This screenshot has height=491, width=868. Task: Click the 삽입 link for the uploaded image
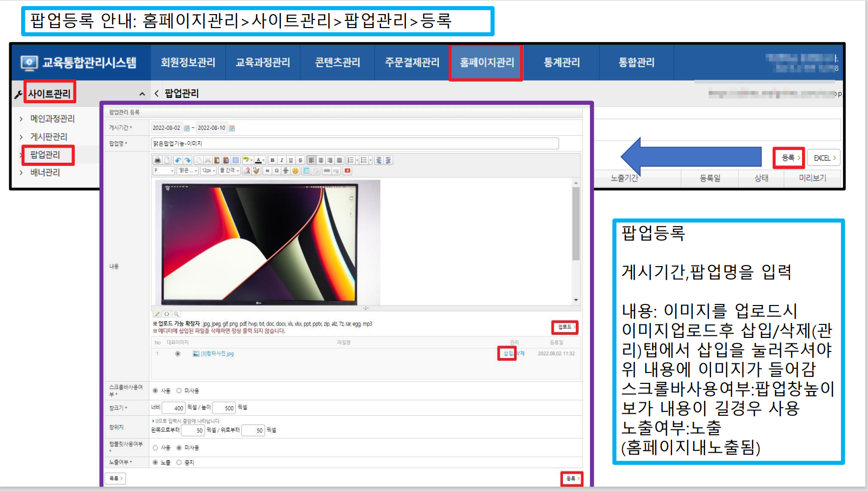click(508, 354)
